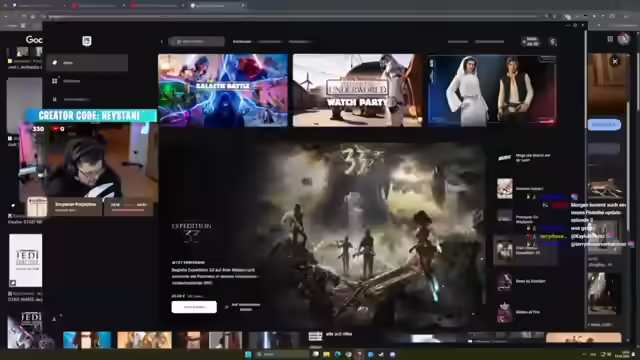Open the Underworld Watch Party banner
Screen dimensions: 640x360
click(x=357, y=90)
